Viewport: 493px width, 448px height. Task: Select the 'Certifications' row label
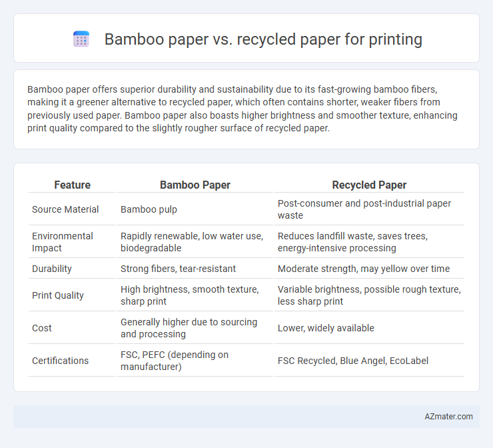[x=61, y=361]
